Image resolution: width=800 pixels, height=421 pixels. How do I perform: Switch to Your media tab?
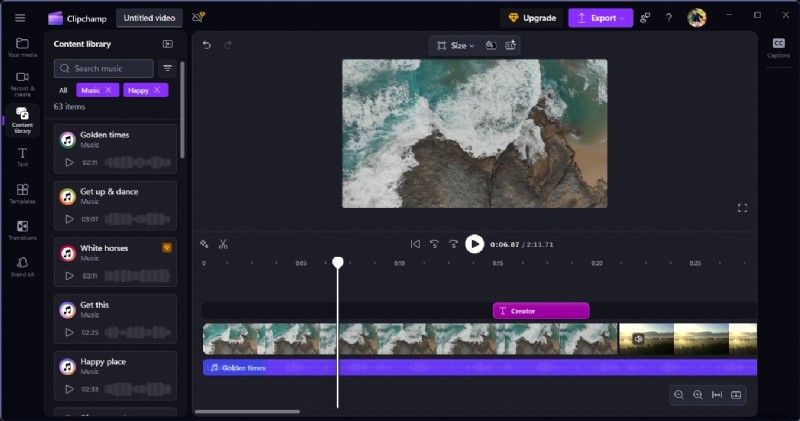coord(22,47)
